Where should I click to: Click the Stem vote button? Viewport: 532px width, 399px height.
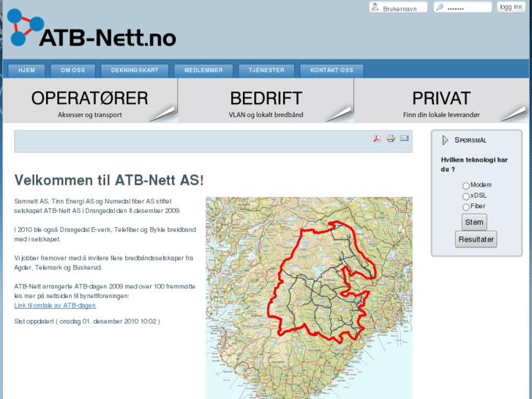(474, 222)
